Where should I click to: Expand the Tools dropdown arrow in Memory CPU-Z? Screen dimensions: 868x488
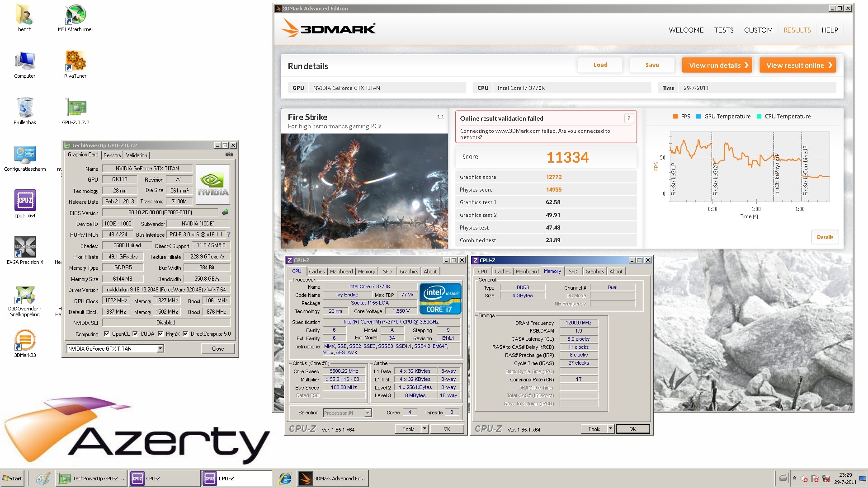[610, 429]
